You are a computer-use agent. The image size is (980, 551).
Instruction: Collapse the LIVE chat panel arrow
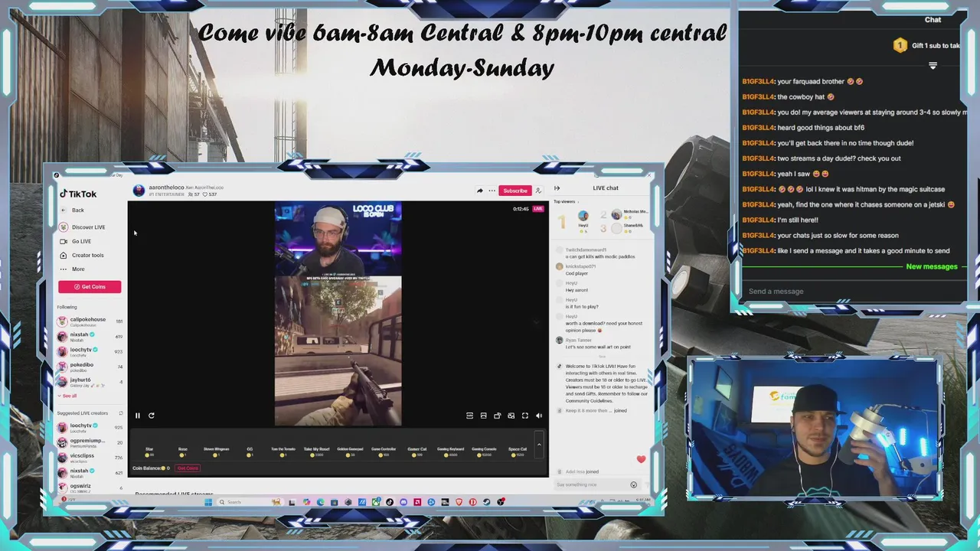pos(557,188)
